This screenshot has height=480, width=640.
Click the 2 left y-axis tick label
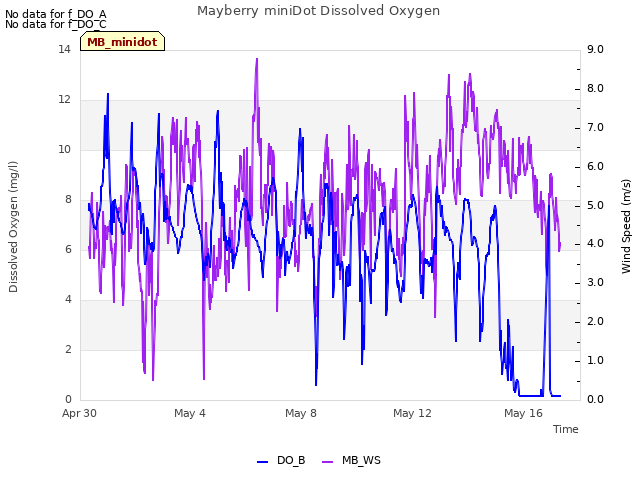pyautogui.click(x=68, y=350)
